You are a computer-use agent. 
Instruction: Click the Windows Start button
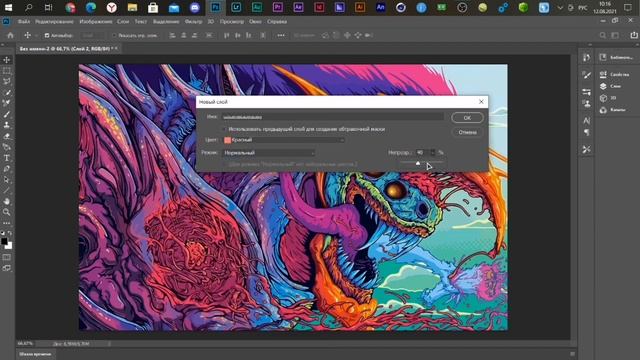[x=8, y=7]
